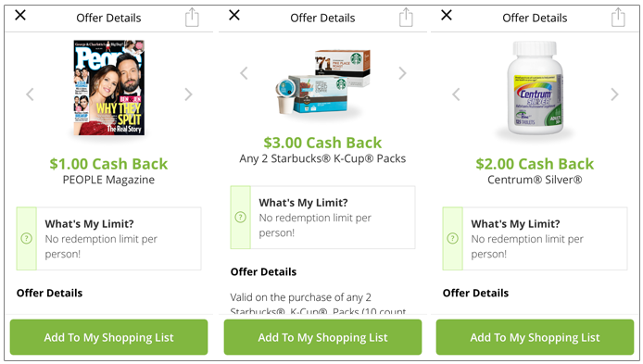Open limit help icon for PEOPLE Magazine
Image resolution: width=643 pixels, height=364 pixels.
click(26, 238)
